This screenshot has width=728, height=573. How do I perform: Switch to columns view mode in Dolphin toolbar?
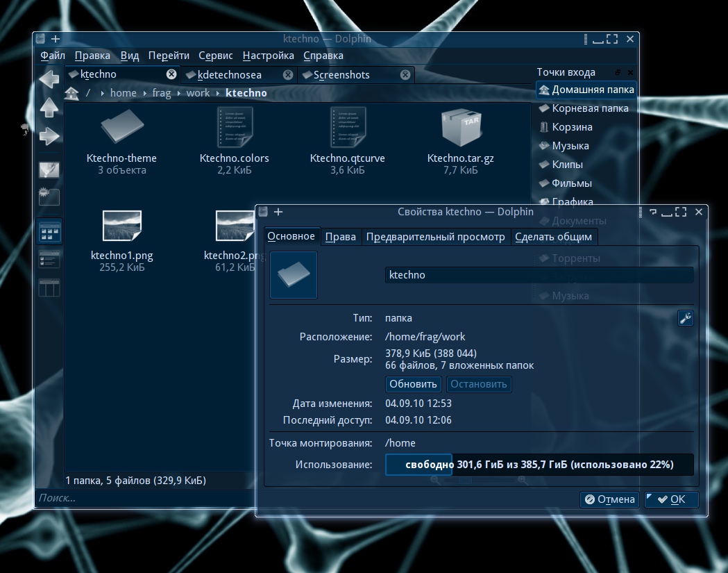[x=49, y=288]
